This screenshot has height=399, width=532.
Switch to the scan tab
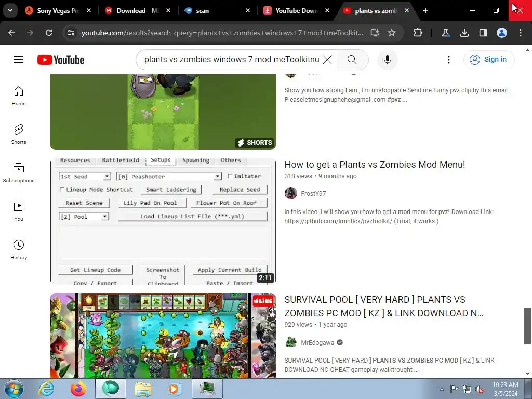pos(217,10)
